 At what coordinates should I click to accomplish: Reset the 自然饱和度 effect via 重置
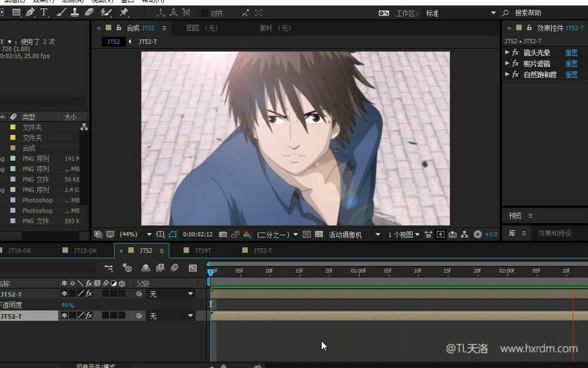coord(571,75)
